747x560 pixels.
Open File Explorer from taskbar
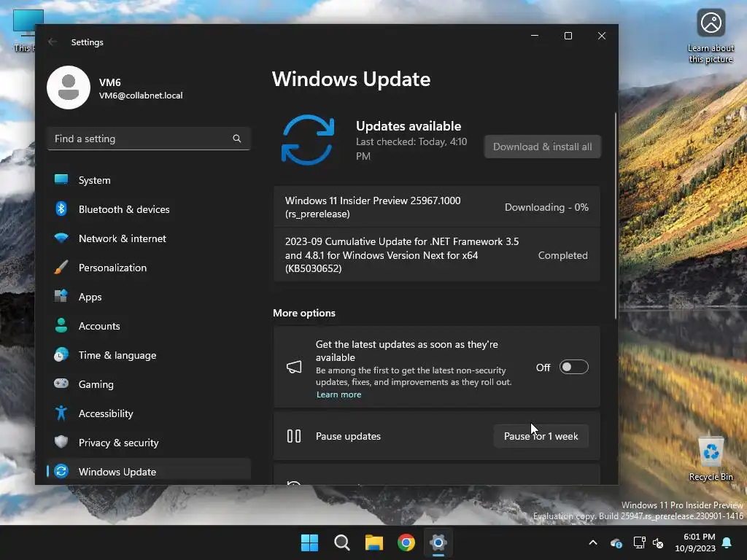[374, 542]
